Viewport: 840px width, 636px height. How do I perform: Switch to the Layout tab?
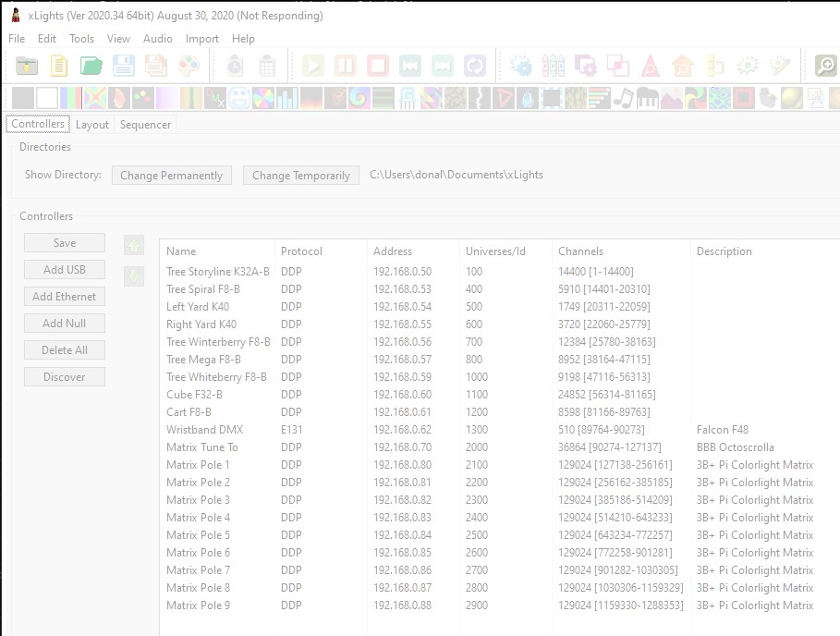(x=92, y=124)
